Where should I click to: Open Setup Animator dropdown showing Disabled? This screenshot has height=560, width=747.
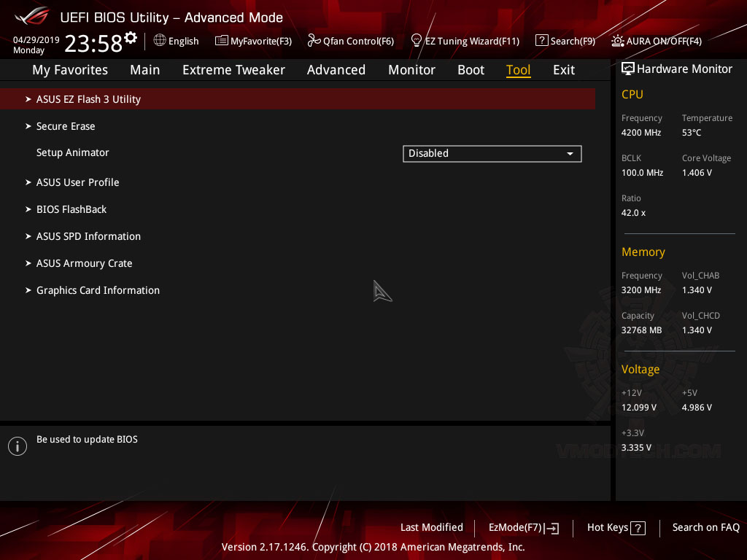[492, 154]
